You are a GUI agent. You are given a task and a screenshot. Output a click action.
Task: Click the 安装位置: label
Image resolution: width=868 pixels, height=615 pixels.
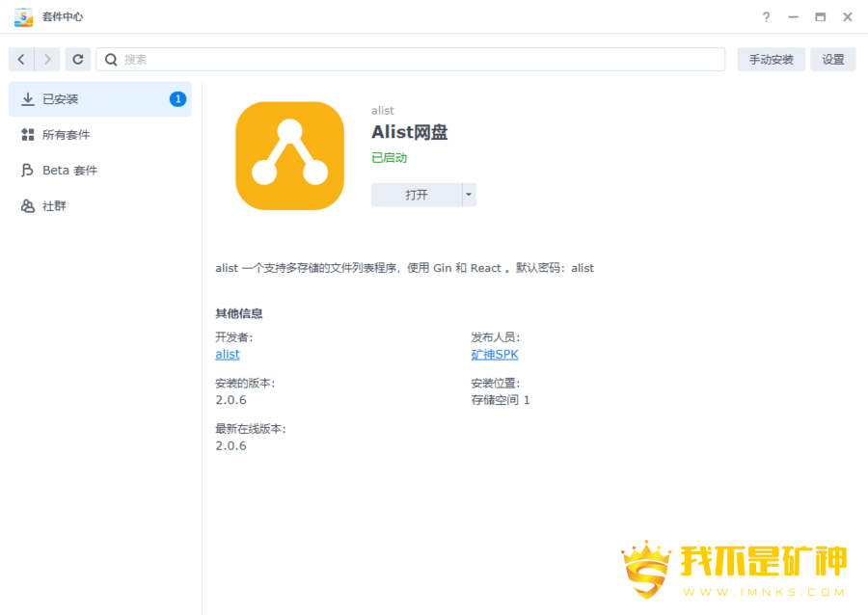tap(496, 384)
